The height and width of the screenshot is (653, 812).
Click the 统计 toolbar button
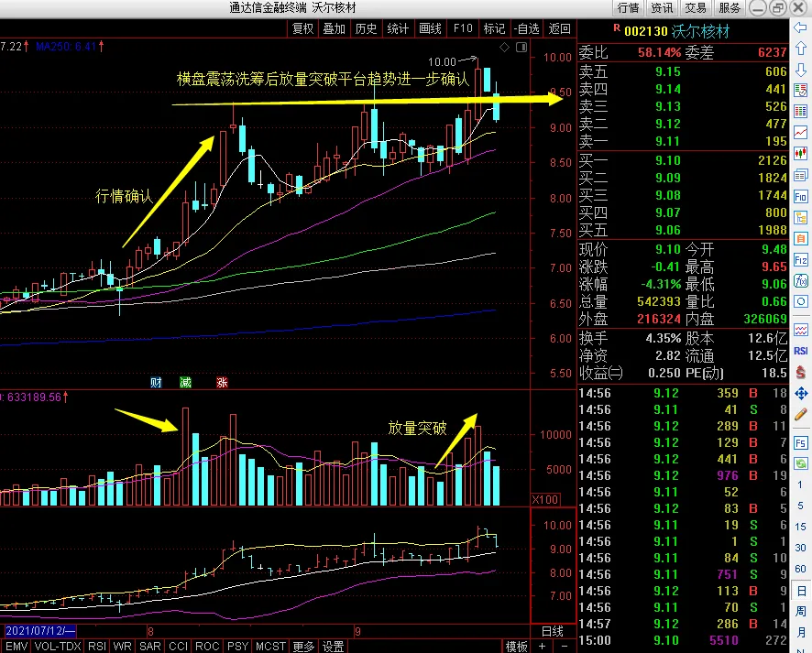point(398,28)
